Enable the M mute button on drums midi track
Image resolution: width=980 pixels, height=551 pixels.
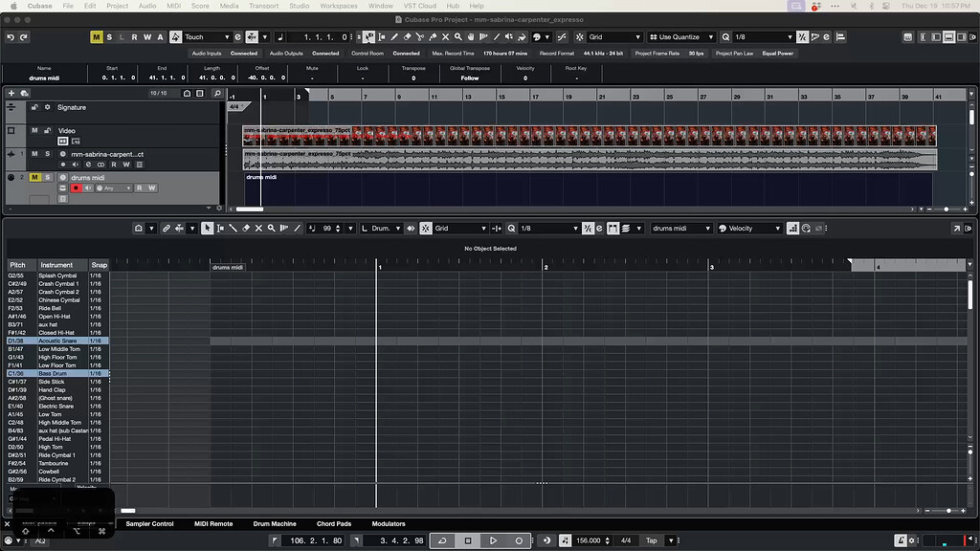click(x=34, y=177)
